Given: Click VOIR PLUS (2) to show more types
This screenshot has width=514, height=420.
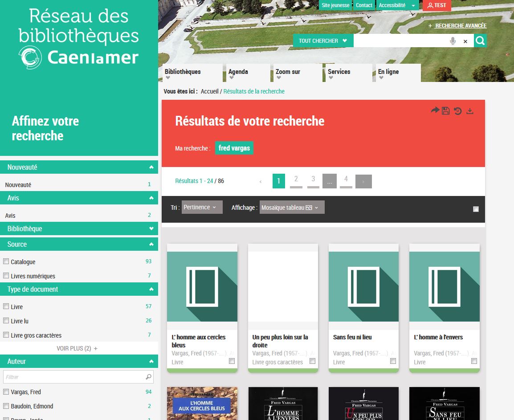Looking at the screenshot, I should 77,348.
